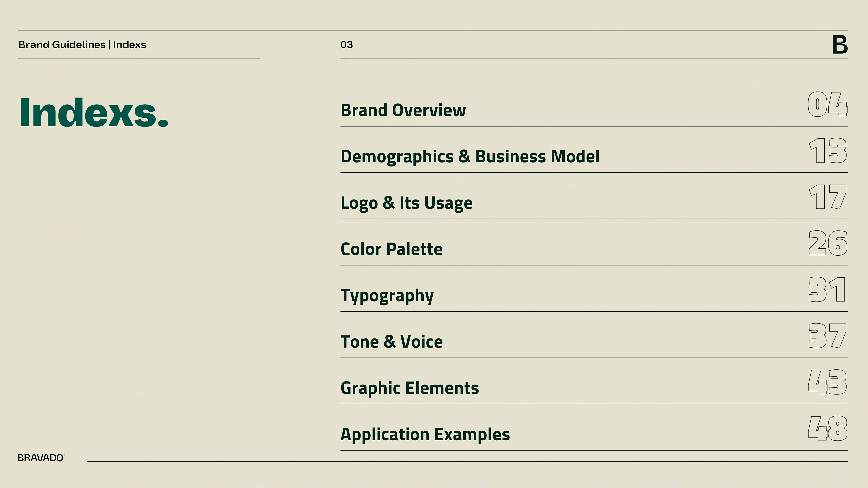Open the Tone & Voice section

pyautogui.click(x=392, y=342)
